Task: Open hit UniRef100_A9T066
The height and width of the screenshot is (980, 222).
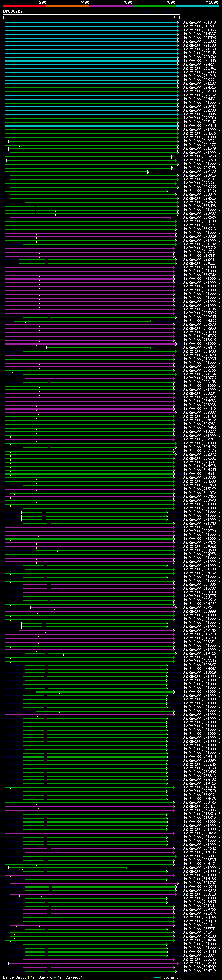Action: click(199, 30)
